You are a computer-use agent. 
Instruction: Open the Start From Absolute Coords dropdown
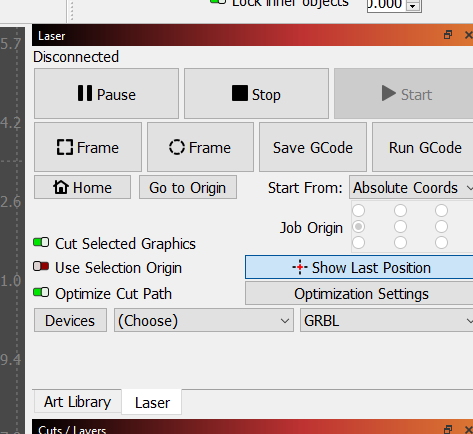point(411,188)
